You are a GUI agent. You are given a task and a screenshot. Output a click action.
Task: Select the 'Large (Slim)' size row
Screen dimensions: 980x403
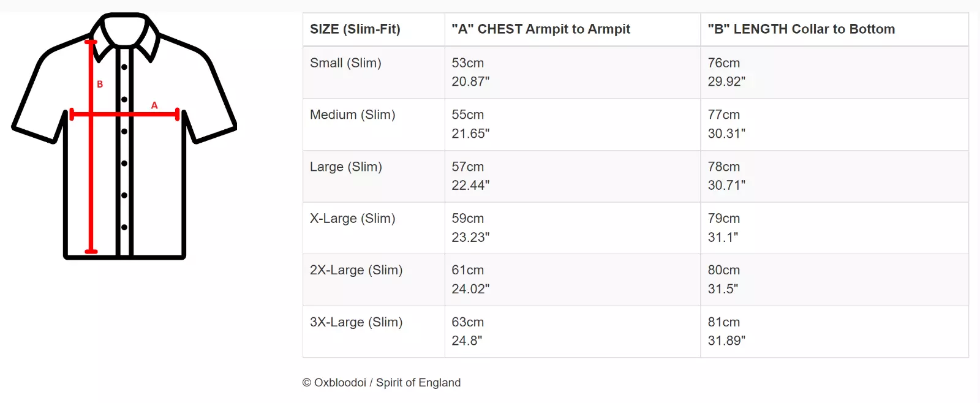click(x=636, y=176)
